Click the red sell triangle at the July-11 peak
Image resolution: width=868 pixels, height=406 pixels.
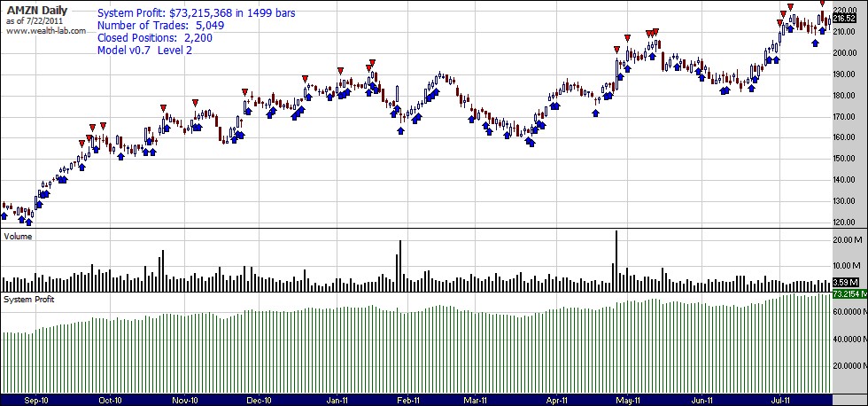click(x=822, y=4)
